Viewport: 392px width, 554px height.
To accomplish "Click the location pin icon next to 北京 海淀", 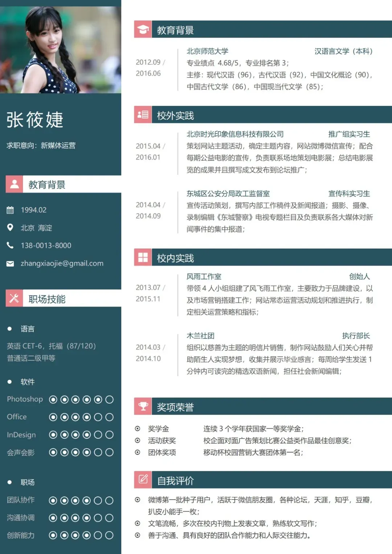I will click(10, 227).
